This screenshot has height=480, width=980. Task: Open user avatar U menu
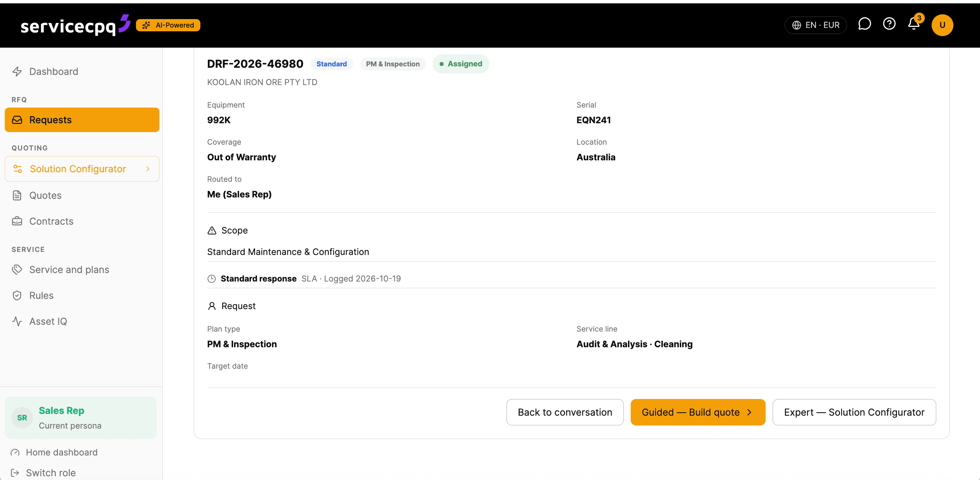942,25
